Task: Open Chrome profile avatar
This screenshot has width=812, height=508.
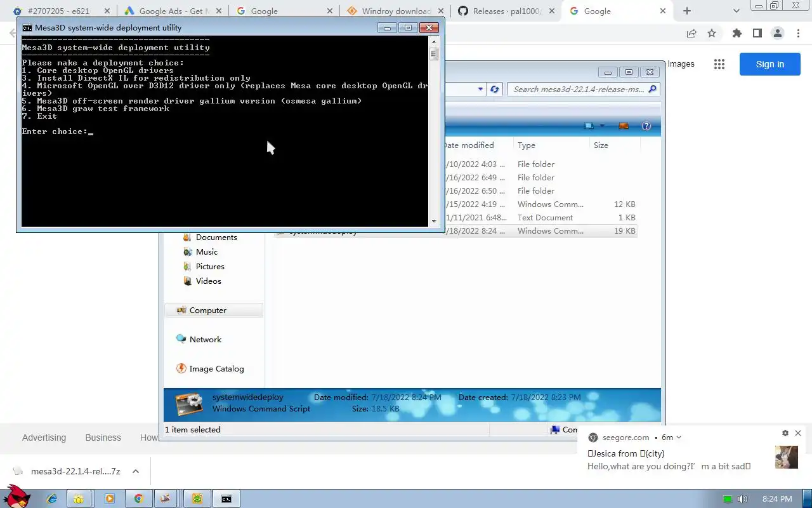Action: point(778,33)
